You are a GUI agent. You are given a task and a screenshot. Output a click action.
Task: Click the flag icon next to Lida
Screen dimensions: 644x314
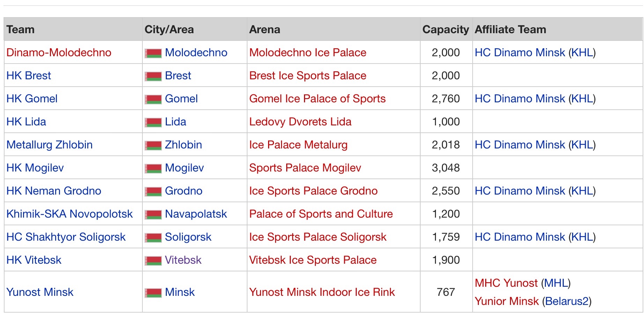tap(153, 122)
